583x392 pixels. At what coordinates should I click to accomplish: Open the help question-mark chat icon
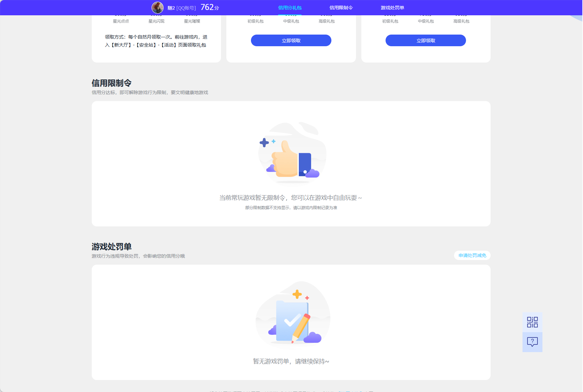[x=532, y=342]
